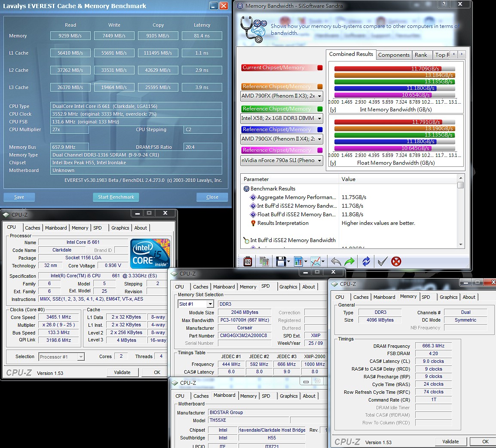Click the Float Buff'd iSSE2 diamond icon

(x=253, y=215)
